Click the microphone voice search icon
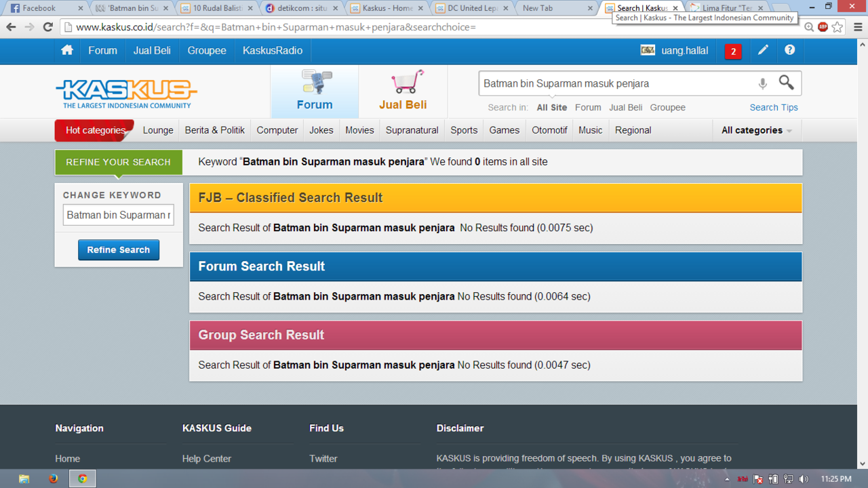The image size is (868, 488). (762, 83)
